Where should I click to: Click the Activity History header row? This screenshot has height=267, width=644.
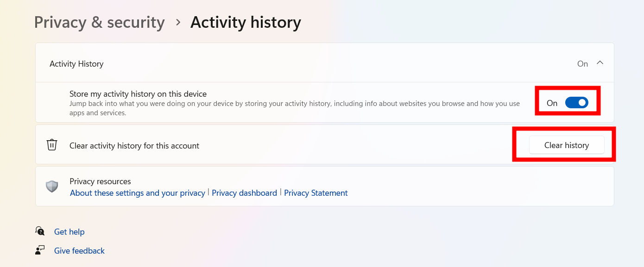click(325, 63)
